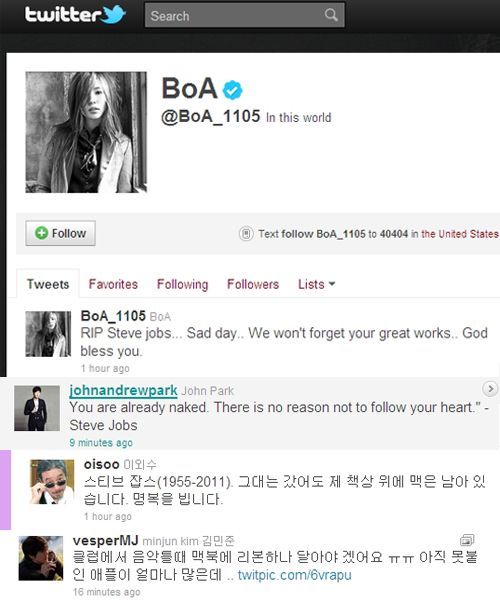The image size is (500, 600).
Task: Open BoA's large profile picture
Action: (86, 132)
